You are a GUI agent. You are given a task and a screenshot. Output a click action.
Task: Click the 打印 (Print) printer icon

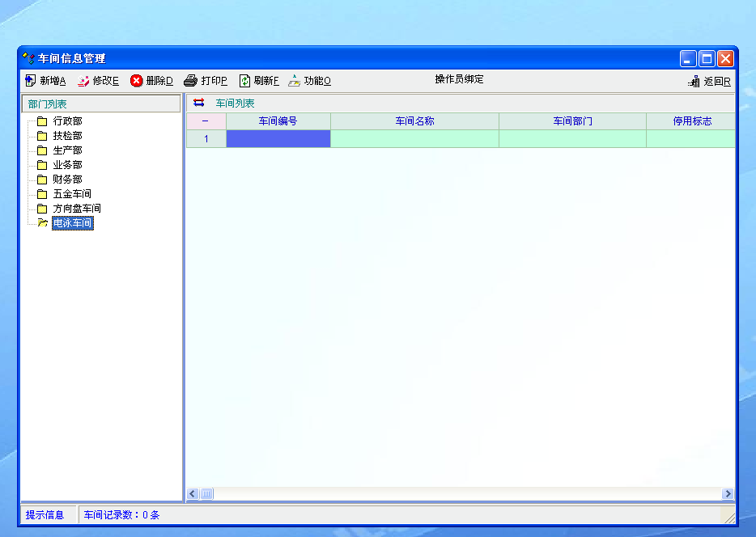point(191,81)
